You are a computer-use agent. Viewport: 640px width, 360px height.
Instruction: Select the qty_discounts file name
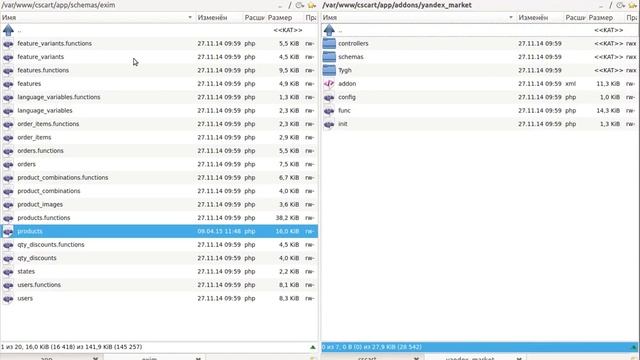pyautogui.click(x=37, y=258)
